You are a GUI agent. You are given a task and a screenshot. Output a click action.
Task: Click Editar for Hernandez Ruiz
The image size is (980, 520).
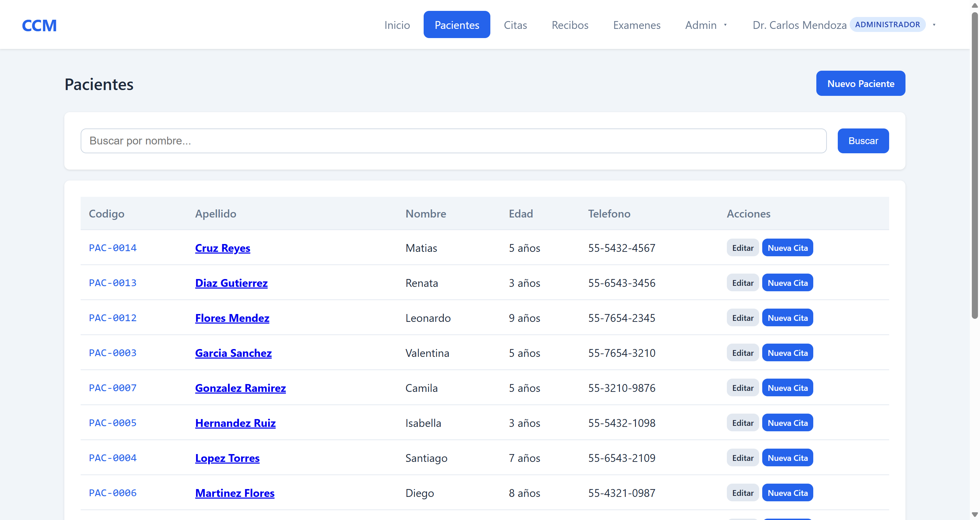tap(742, 423)
